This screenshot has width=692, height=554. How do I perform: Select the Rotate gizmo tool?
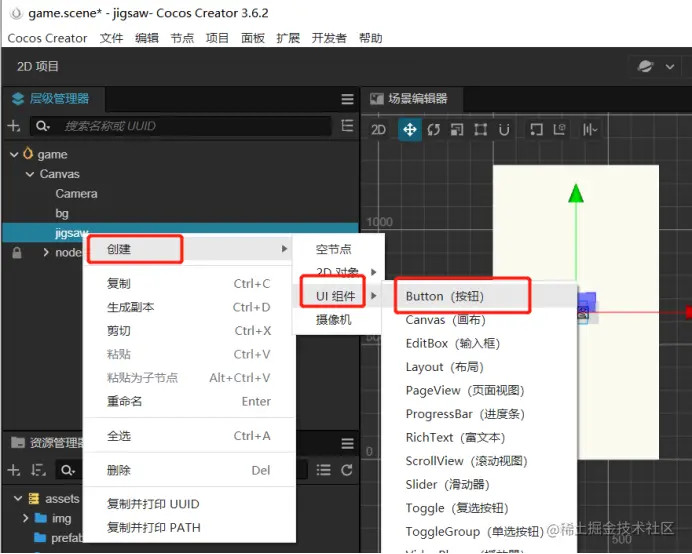point(433,130)
